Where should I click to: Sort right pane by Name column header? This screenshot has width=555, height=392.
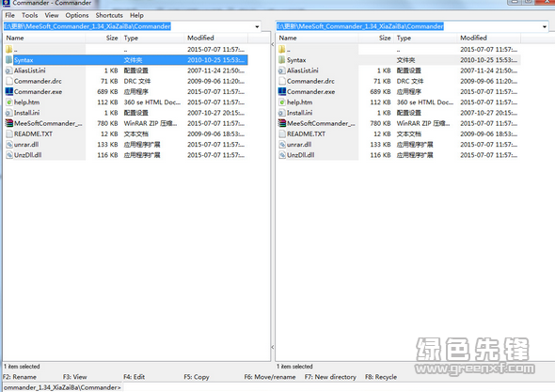click(317, 38)
